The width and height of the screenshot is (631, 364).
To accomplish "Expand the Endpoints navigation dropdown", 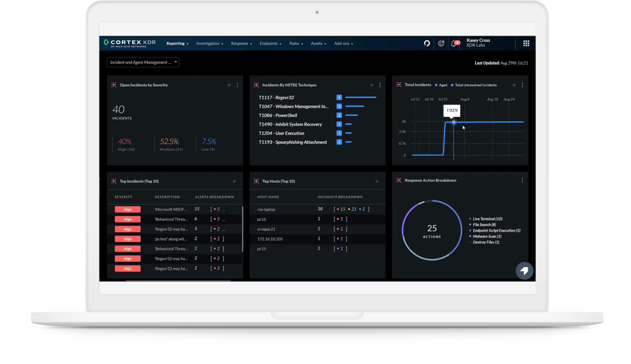I will click(x=270, y=44).
